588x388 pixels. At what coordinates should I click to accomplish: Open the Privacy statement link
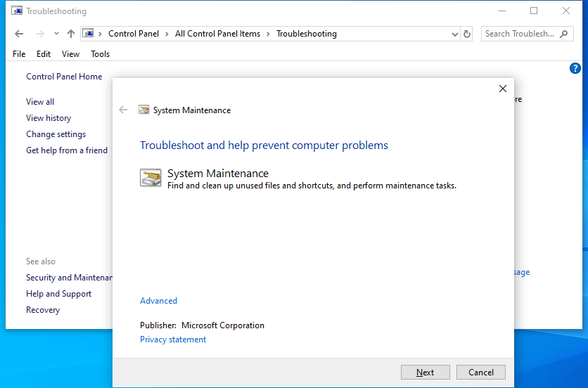tap(173, 339)
